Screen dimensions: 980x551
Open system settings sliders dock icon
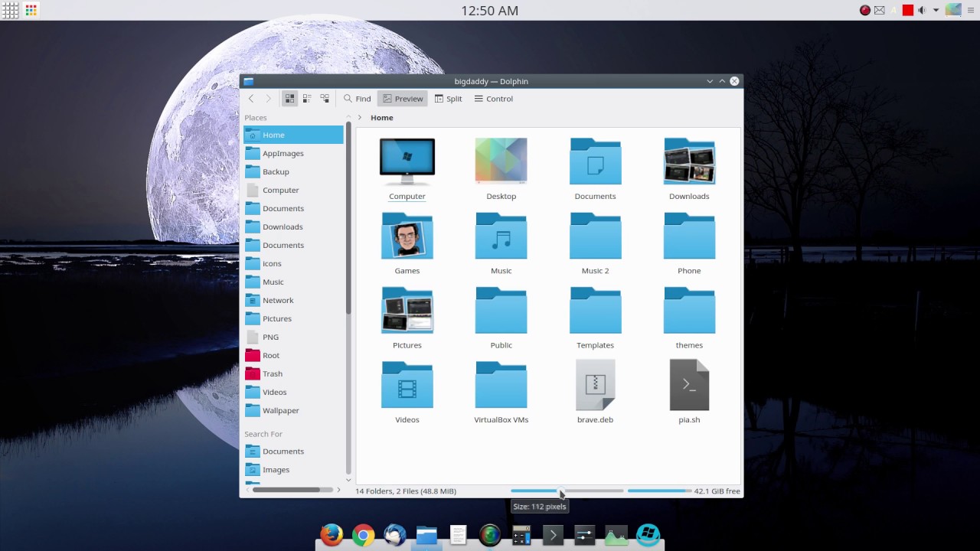584,535
